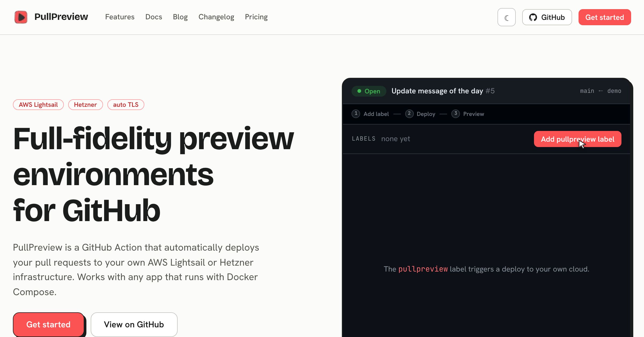Image resolution: width=644 pixels, height=337 pixels.
Task: Select step 3 Preview
Action: point(468,114)
